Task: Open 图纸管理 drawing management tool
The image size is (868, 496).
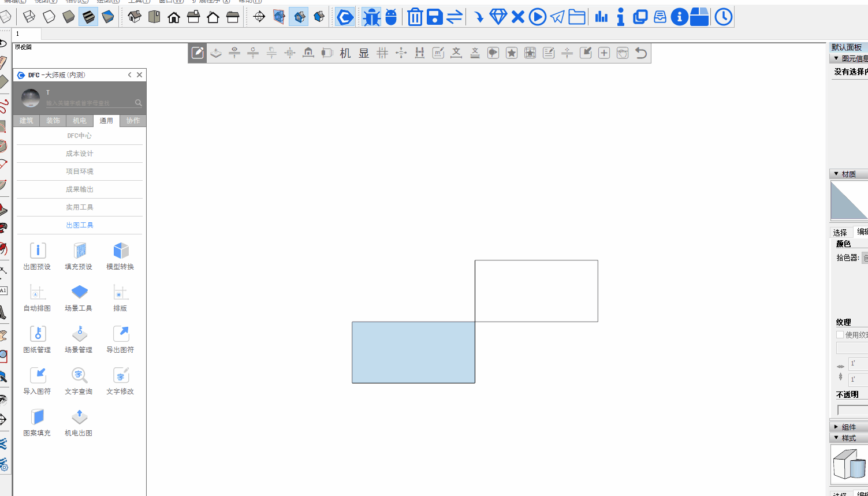Action: (37, 339)
